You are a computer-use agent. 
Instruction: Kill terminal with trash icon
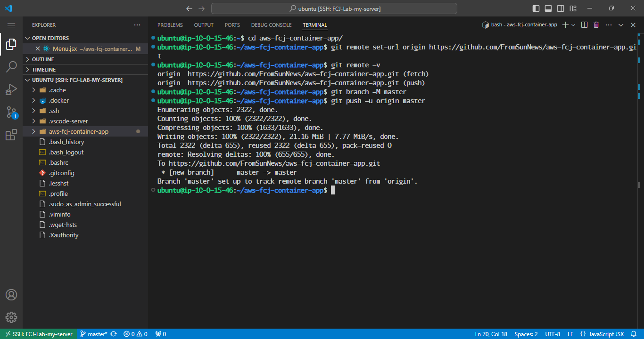pos(596,25)
